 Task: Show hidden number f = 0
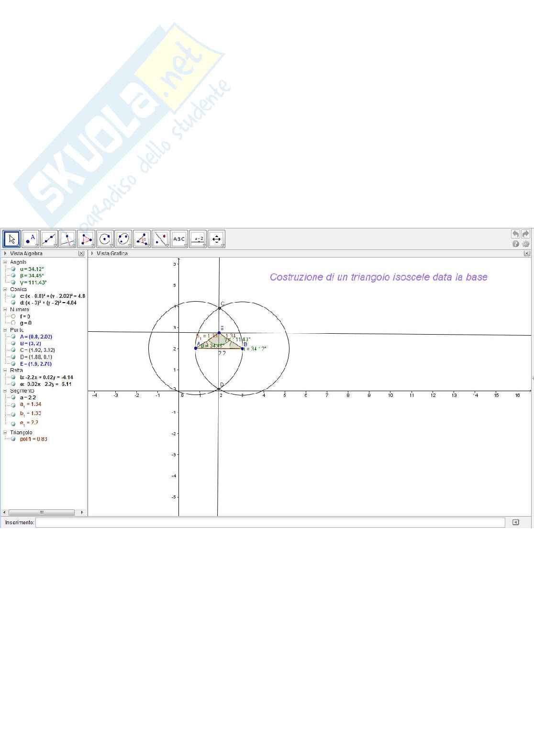point(13,316)
